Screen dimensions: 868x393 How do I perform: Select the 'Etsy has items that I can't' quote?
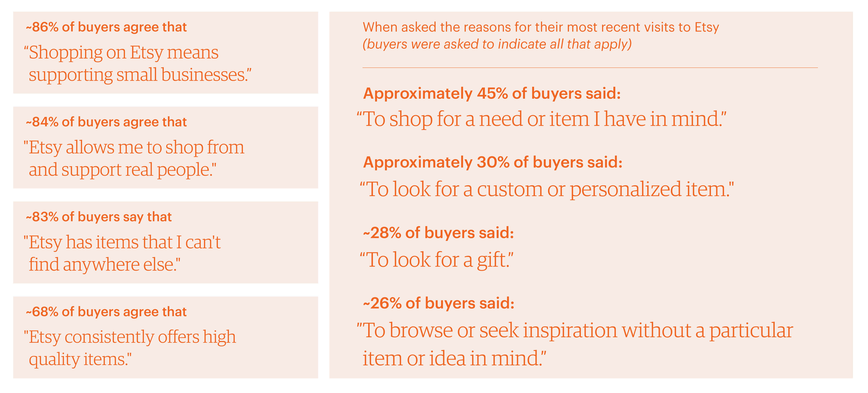(x=122, y=253)
